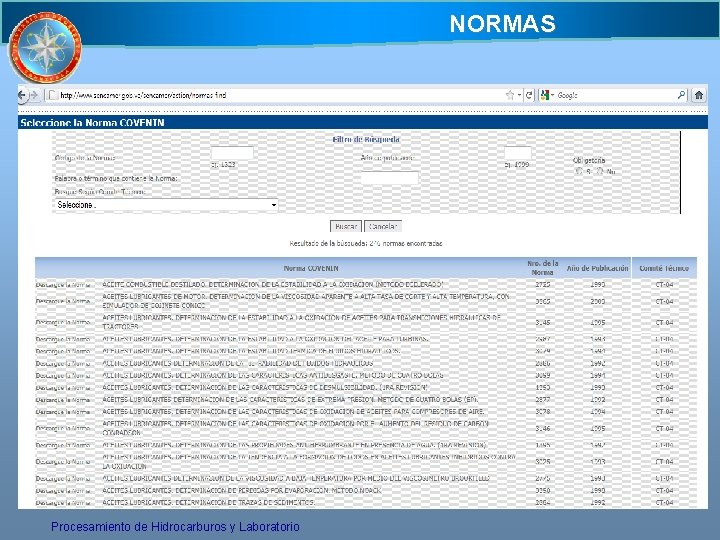Click the 'Resultado de la búsqueda' results text
This screenshot has width=720, height=540.
tap(366, 243)
